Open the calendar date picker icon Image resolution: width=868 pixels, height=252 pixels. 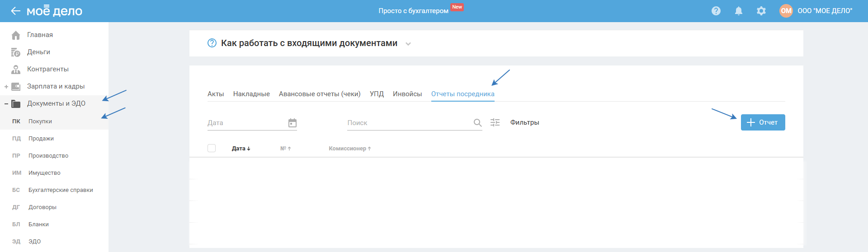click(292, 123)
